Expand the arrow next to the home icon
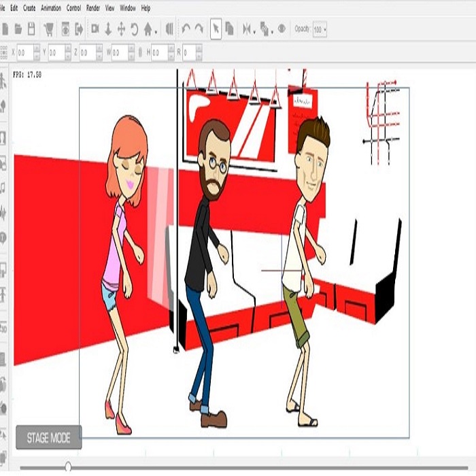Image resolution: width=476 pixels, height=476 pixels. coord(157,31)
